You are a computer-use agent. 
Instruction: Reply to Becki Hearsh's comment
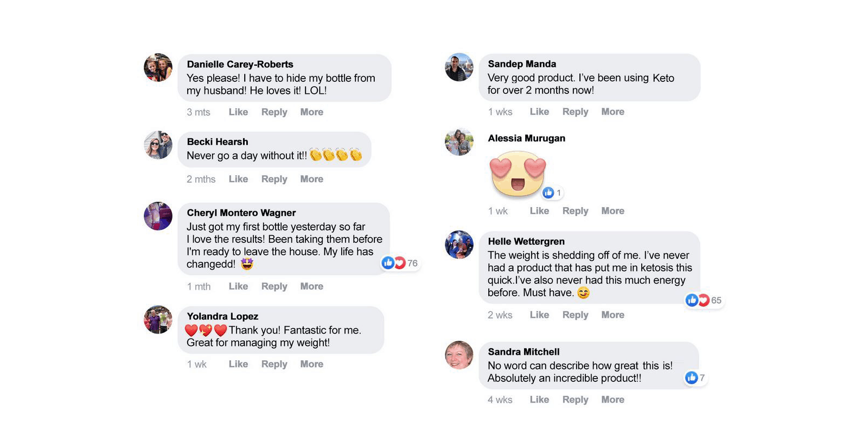274,179
